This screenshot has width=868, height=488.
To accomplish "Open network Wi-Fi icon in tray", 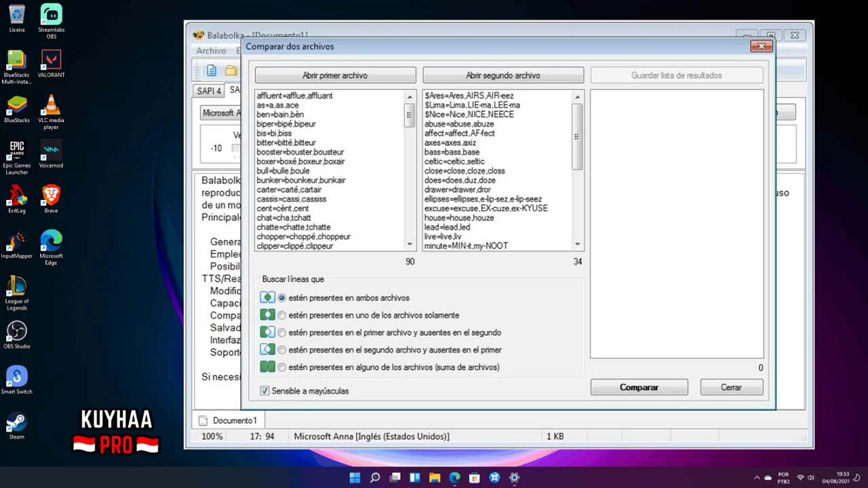I will (x=800, y=478).
